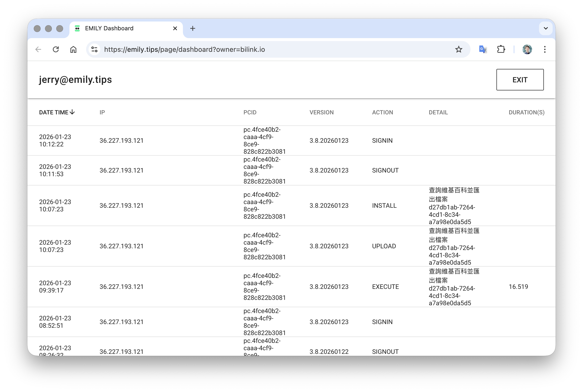Screen dimensions: 583x392
Task: Bookmark this page with the star icon
Action: tap(459, 50)
